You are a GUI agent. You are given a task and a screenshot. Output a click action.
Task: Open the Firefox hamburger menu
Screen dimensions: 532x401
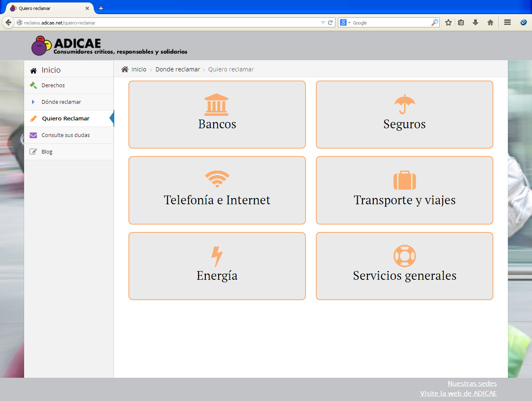point(507,22)
